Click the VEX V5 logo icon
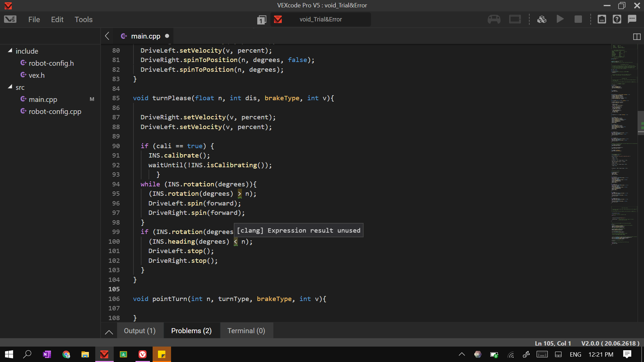The width and height of the screenshot is (644, 362). [10, 19]
